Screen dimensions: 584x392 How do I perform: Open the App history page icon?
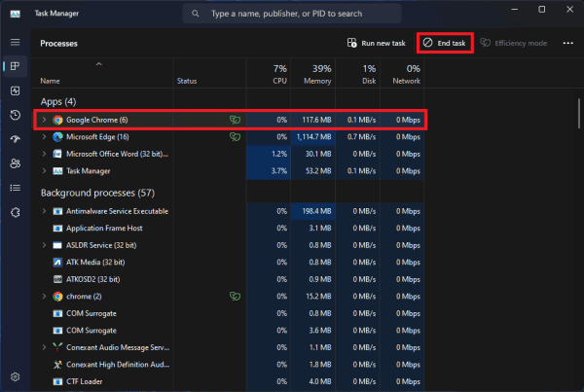[15, 115]
